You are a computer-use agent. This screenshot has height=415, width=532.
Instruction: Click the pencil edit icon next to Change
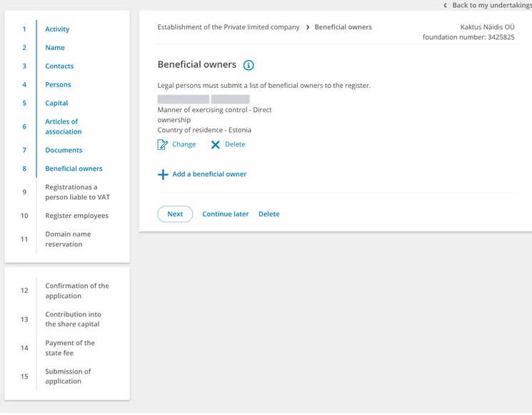click(x=163, y=144)
